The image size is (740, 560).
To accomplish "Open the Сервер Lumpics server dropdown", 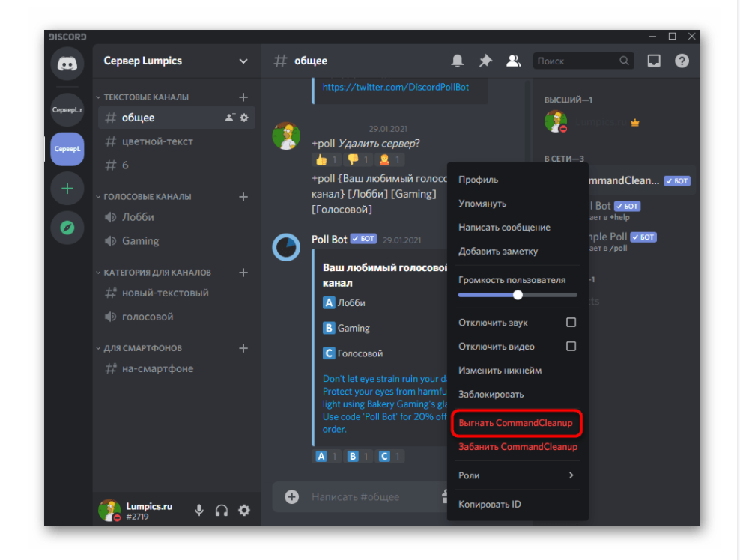I will [243, 61].
